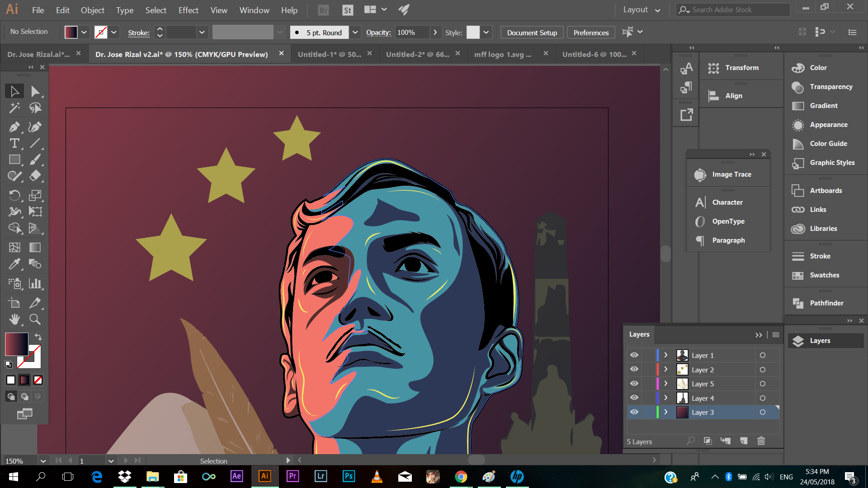
Task: Hide Layer 3 with eye icon
Action: (x=634, y=412)
